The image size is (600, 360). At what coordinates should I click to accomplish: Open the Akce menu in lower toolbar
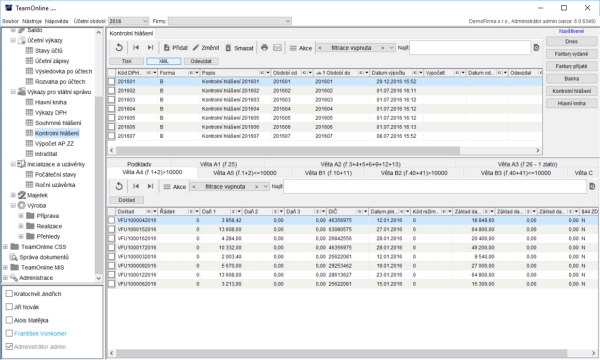[174, 187]
